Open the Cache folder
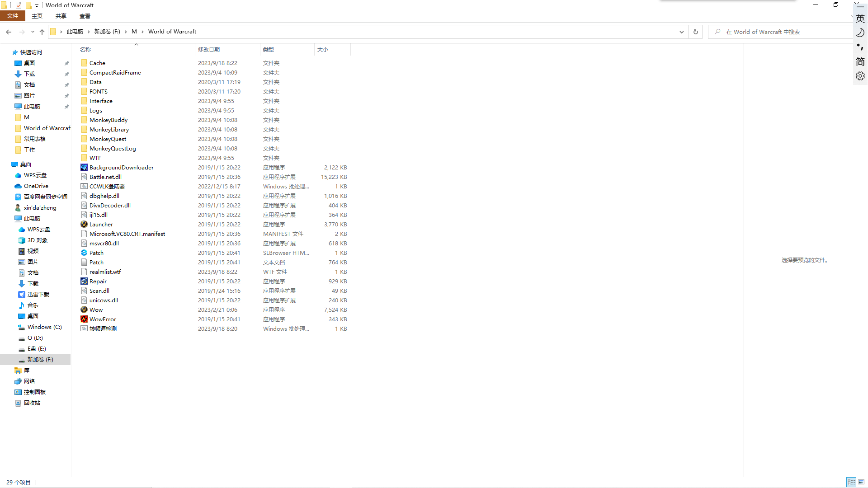Screen dimensions: 868x488 [97, 63]
